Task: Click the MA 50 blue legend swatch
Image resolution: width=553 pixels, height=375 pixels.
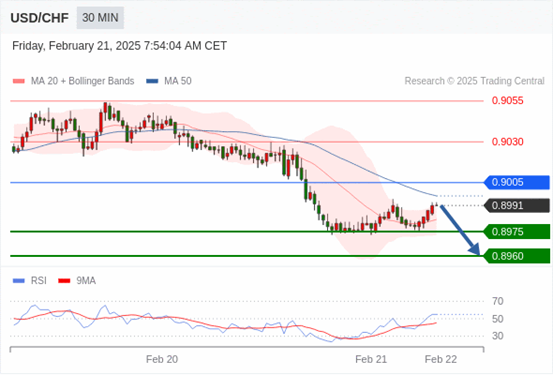Action: 152,81
